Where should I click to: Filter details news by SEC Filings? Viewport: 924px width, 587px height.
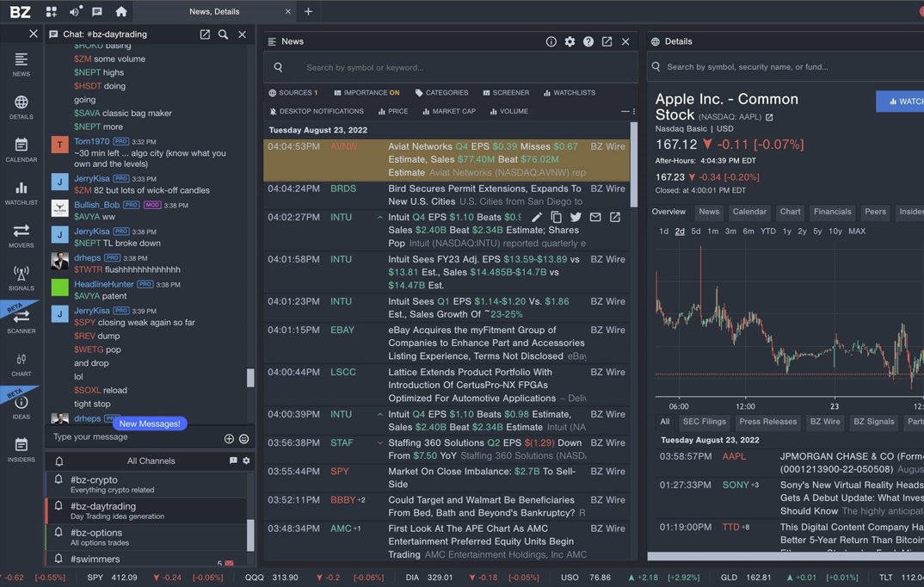click(x=705, y=422)
